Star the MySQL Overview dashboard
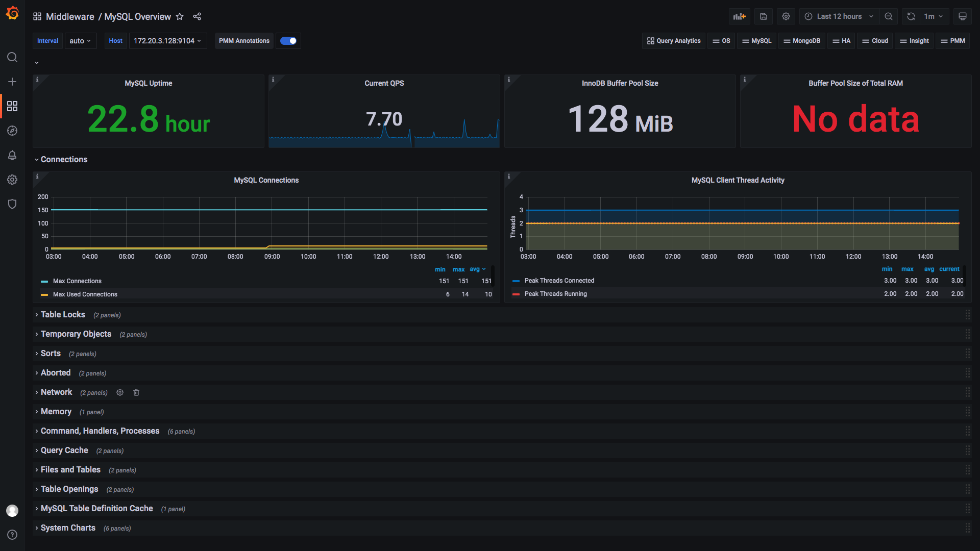Image resolution: width=980 pixels, height=551 pixels. coord(180,16)
